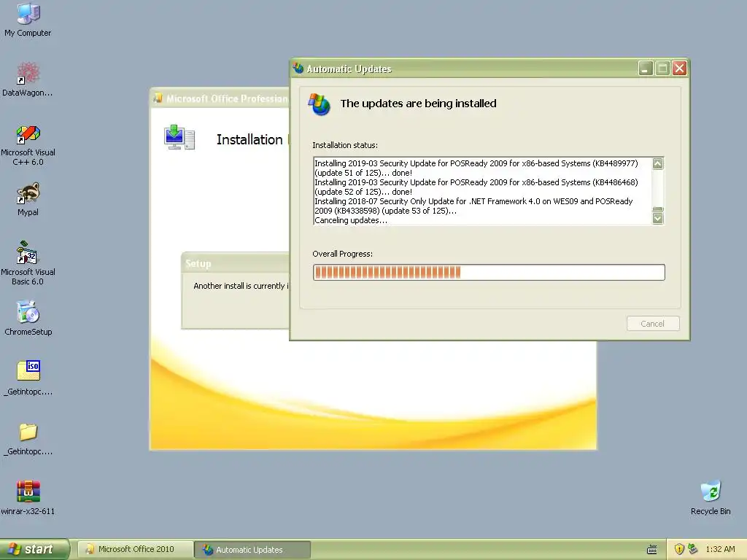Image resolution: width=747 pixels, height=560 pixels.
Task: Minimize the Automatic Updates window
Action: [646, 69]
